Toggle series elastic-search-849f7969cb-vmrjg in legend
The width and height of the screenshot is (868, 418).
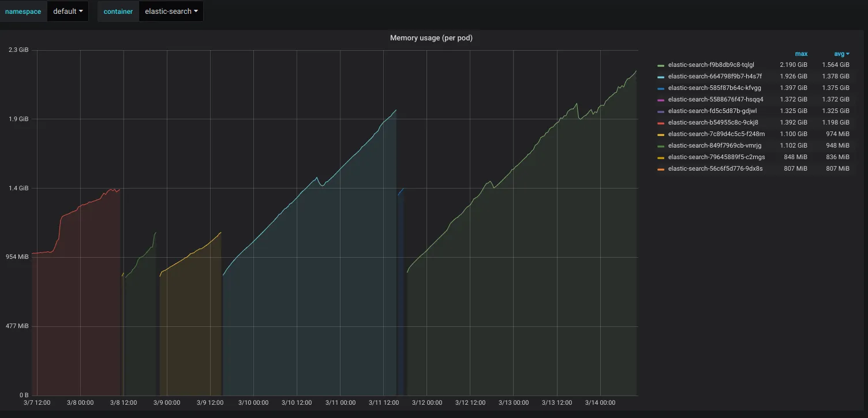click(x=713, y=146)
